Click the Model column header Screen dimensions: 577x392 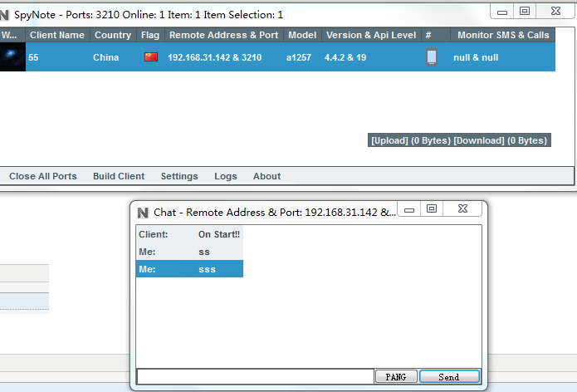tap(302, 35)
